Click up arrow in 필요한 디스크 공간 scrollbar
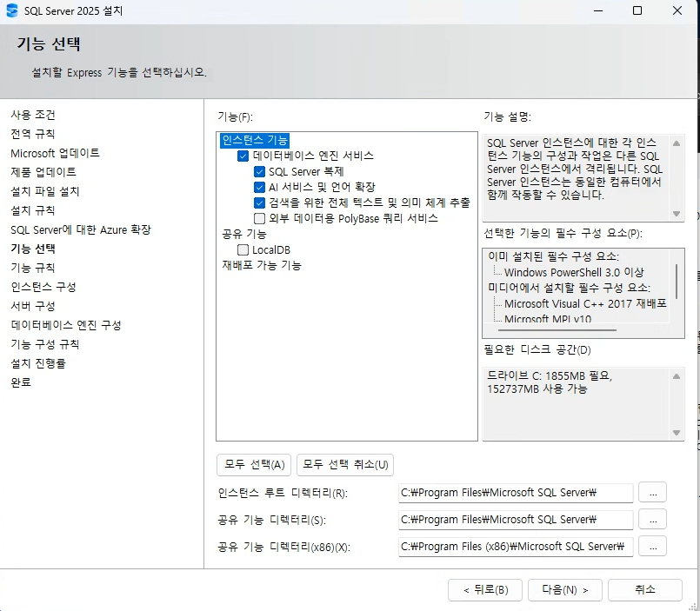The width and height of the screenshot is (700, 611). [x=677, y=376]
